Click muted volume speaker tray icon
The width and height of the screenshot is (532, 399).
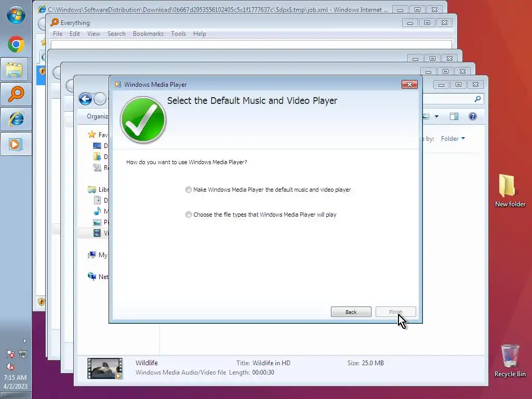(10, 366)
